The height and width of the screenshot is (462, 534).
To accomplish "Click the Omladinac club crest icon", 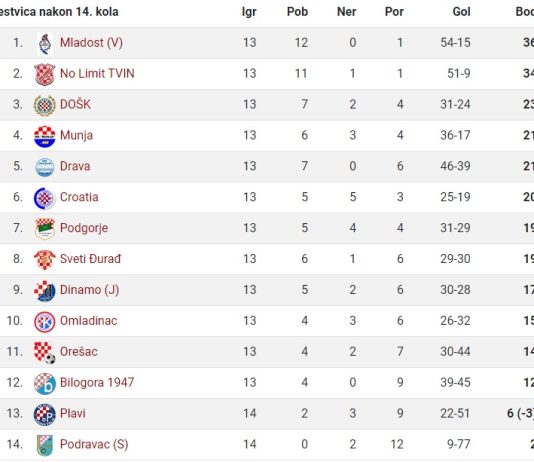I will coord(45,322).
